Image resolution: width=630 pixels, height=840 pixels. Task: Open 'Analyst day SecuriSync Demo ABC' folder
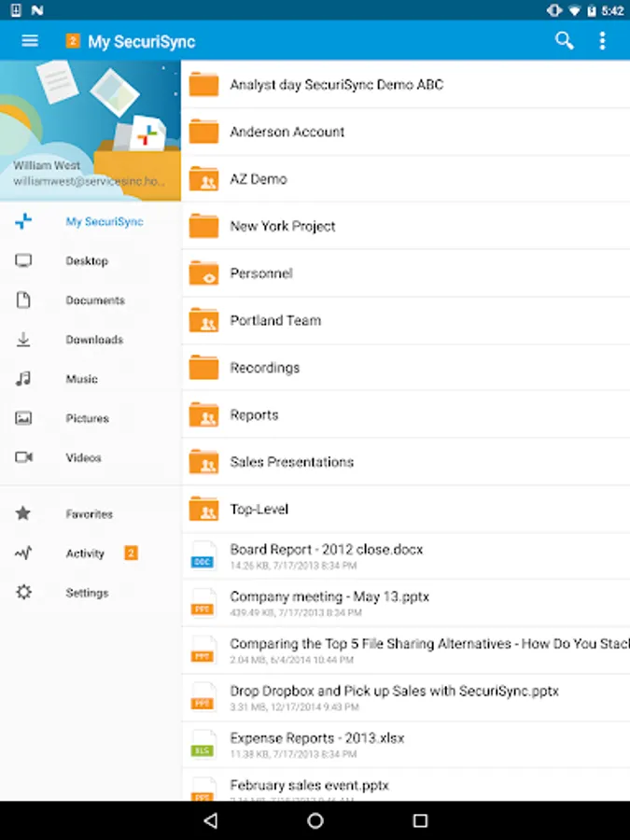[x=336, y=85]
